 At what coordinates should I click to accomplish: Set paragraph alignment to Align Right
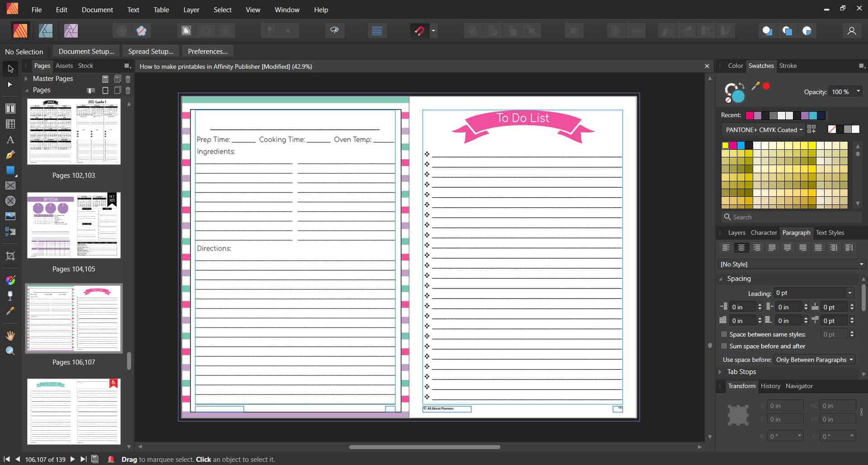point(757,247)
